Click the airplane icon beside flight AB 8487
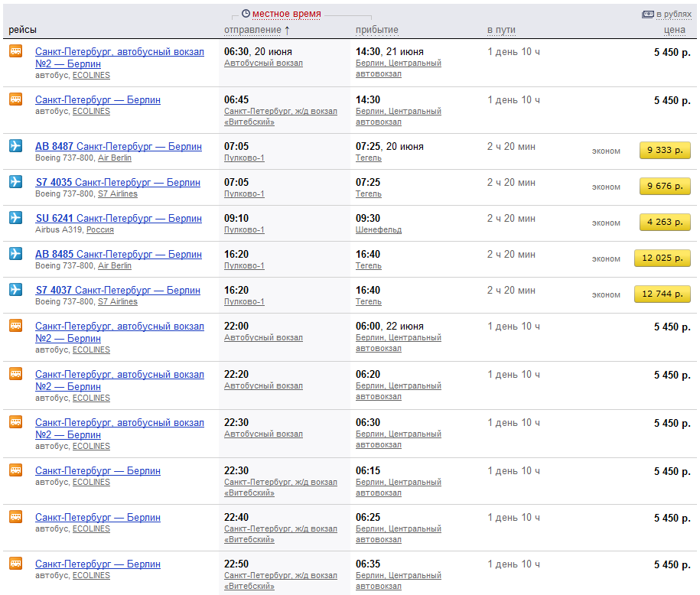This screenshot has height=595, width=700. (15, 146)
